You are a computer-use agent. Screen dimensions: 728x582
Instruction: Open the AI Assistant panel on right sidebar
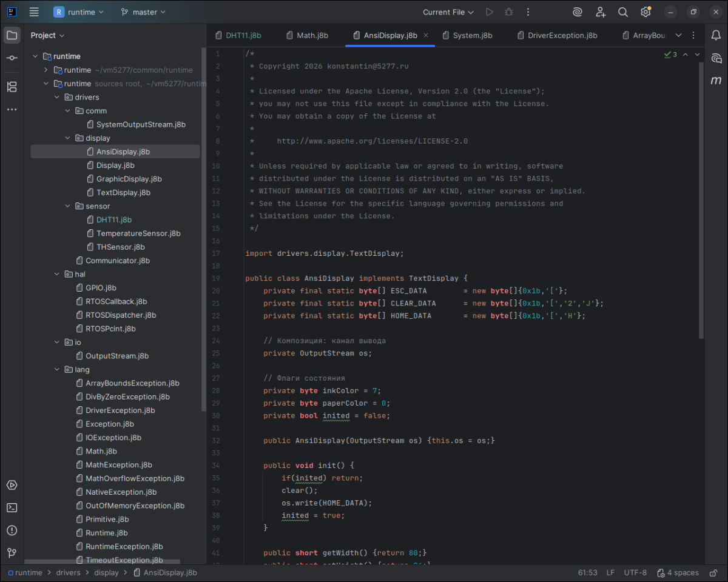pyautogui.click(x=716, y=58)
